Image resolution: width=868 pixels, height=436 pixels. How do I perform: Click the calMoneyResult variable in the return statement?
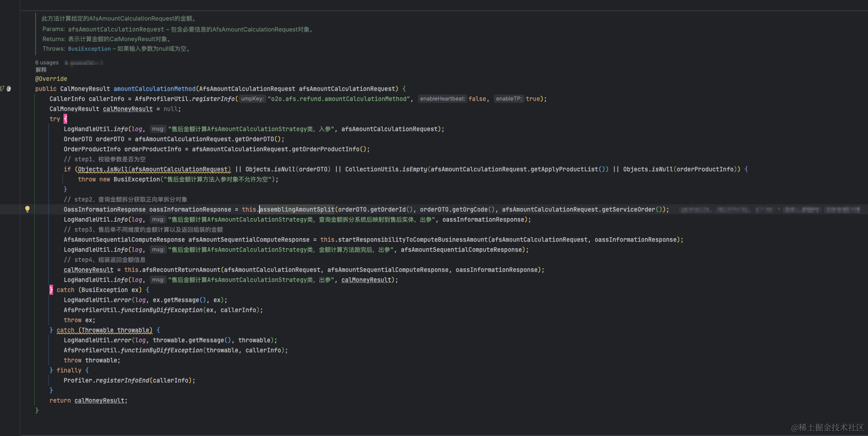pyautogui.click(x=99, y=400)
